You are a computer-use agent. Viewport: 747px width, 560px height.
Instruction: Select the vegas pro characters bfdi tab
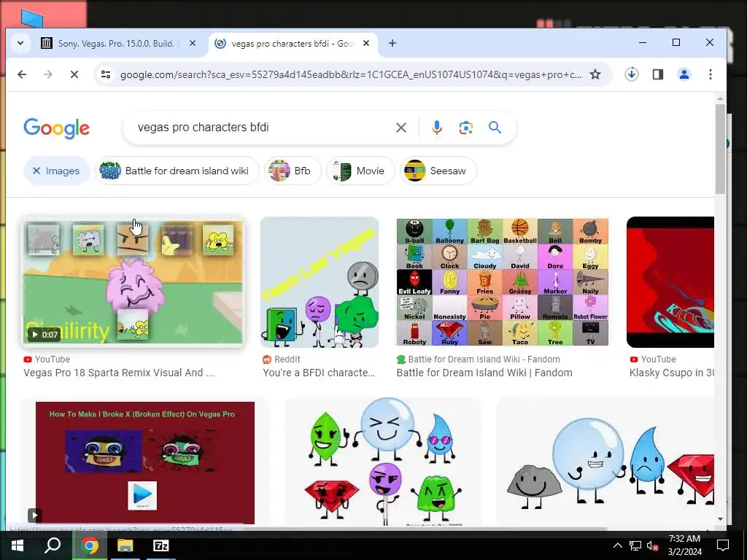(x=292, y=44)
